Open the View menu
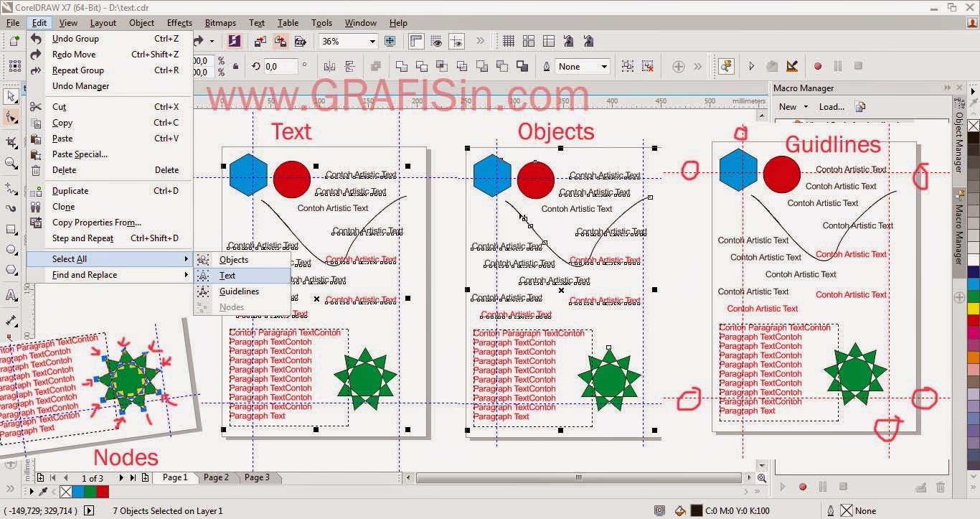 68,23
